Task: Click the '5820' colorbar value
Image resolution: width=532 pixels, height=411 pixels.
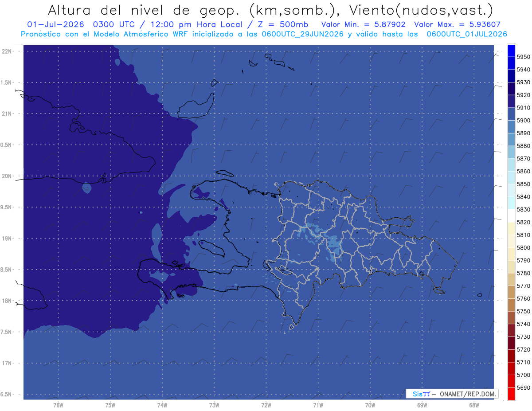Action: pyautogui.click(x=523, y=222)
